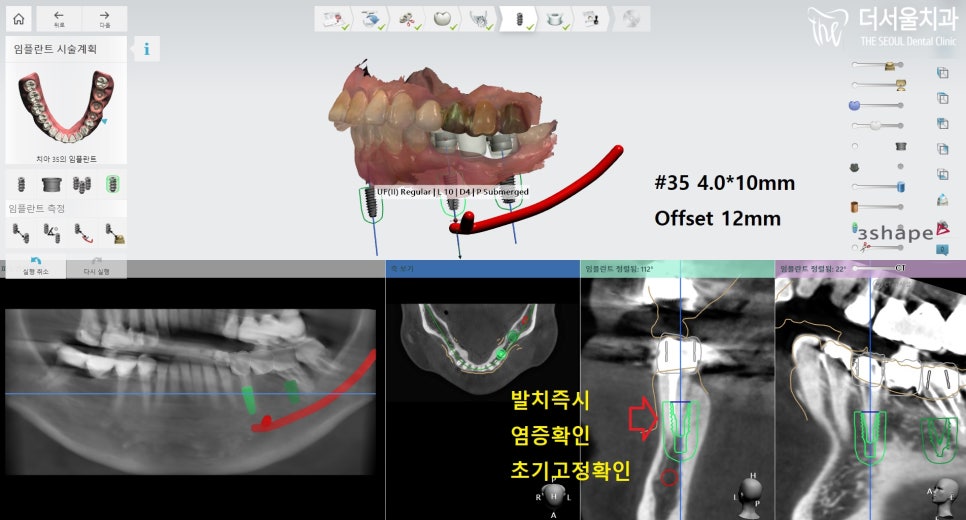The image size is (966, 520).
Task: Open the implant placement workflow step
Action: 517,18
